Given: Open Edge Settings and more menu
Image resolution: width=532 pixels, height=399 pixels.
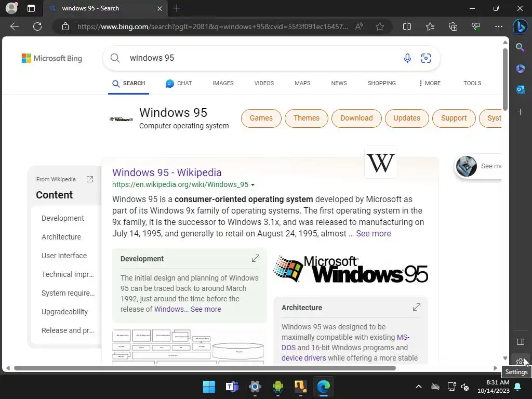Looking at the screenshot, I should pos(498,26).
